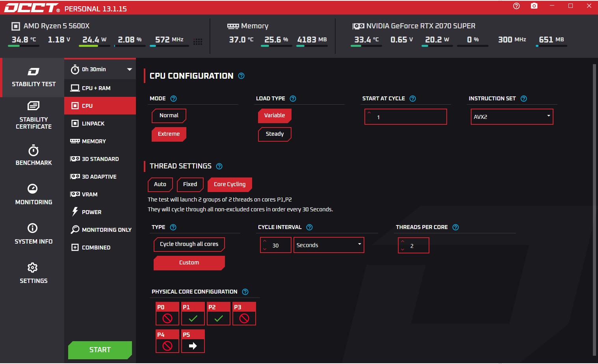
Task: Click the Memory module icon in header
Action: pos(233,26)
